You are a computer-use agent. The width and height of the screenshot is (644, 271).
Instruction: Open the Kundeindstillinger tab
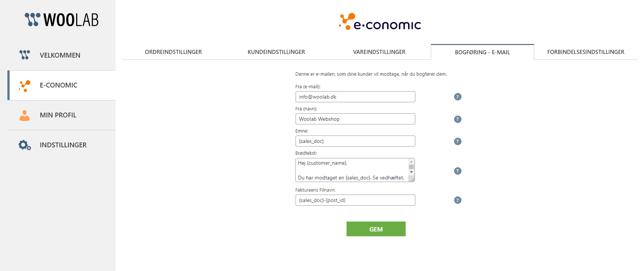[x=276, y=52]
